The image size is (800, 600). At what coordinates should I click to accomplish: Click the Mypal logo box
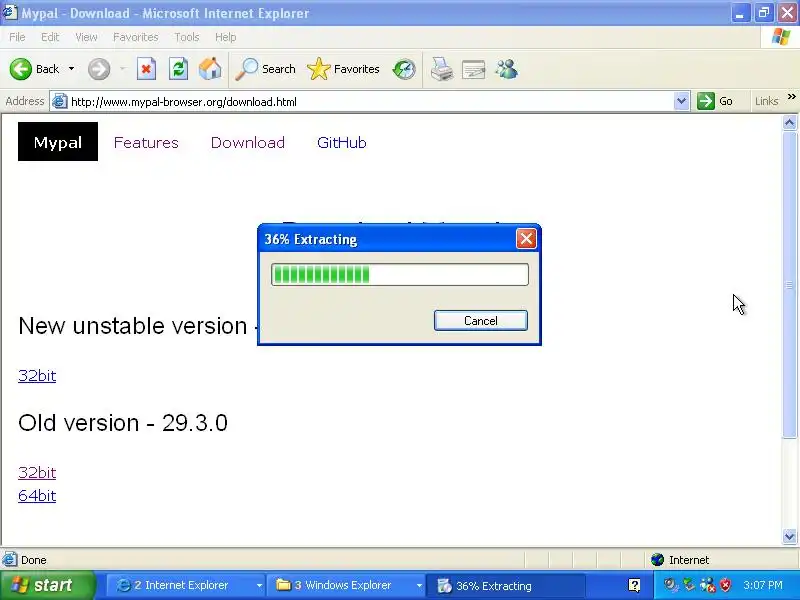[58, 141]
